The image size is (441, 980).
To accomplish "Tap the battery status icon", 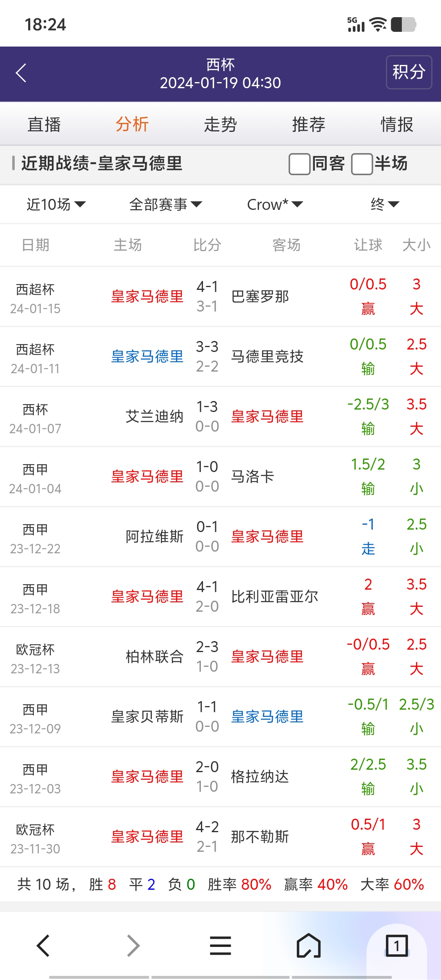I will (x=403, y=24).
